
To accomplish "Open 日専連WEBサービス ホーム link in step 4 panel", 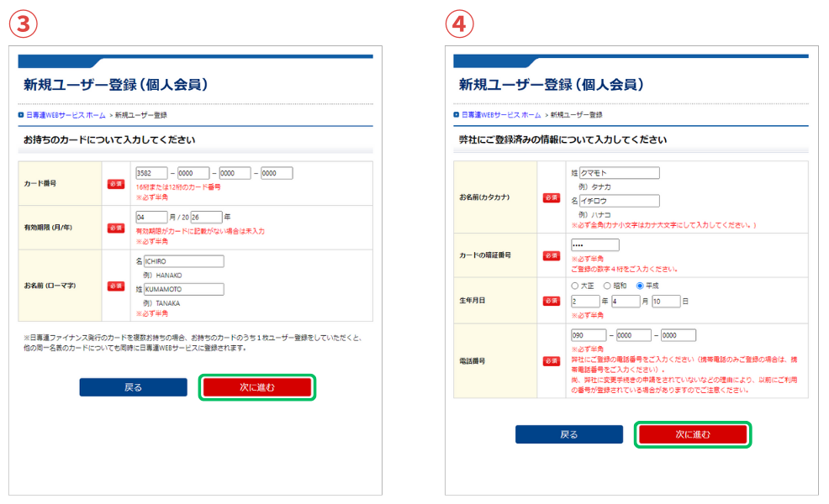I will (501, 114).
